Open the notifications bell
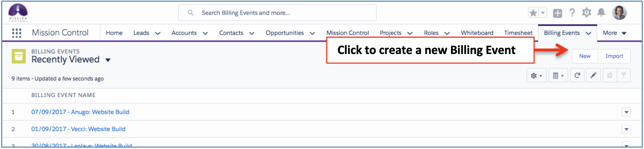This screenshot has height=149, width=644. pyautogui.click(x=601, y=13)
